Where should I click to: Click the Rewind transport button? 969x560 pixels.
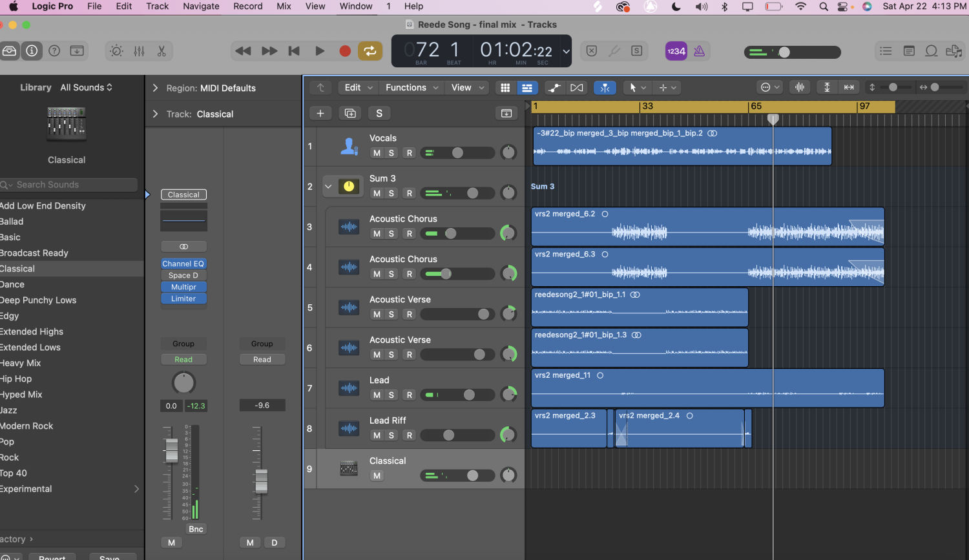pyautogui.click(x=243, y=51)
